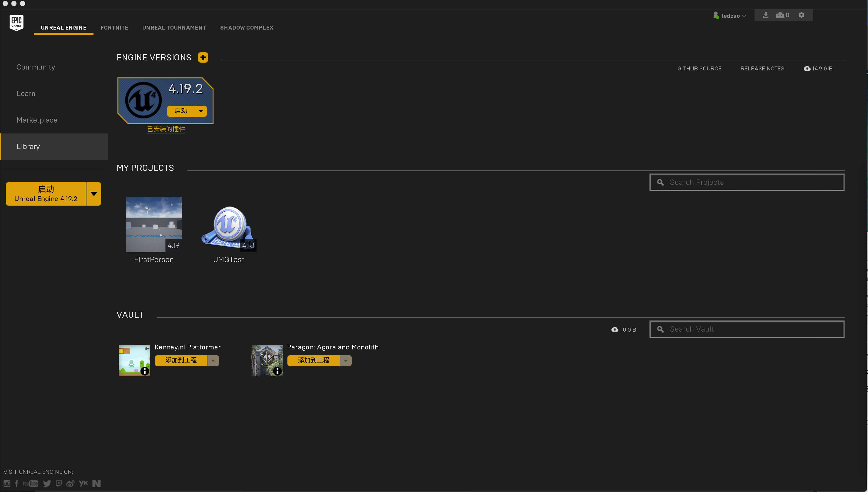Expand sidebar Unreal Engine 4.19.2 launch arrow
The image size is (868, 492).
[x=94, y=194]
